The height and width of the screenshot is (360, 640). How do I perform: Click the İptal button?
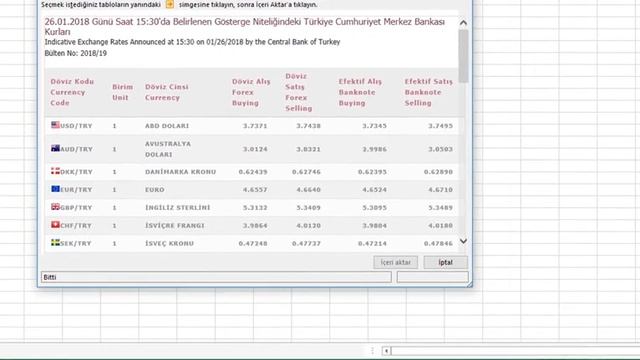445,262
